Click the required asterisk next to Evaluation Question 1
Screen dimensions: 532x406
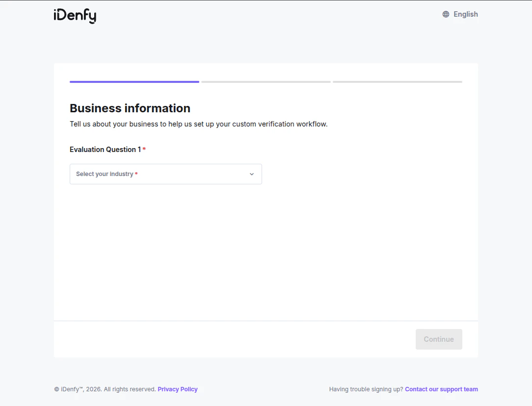[144, 148]
